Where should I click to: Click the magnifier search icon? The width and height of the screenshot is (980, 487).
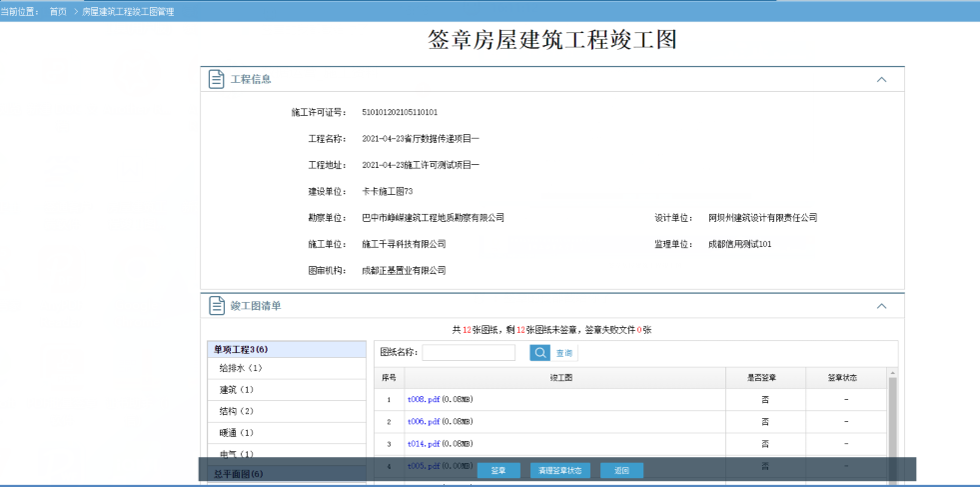click(540, 353)
